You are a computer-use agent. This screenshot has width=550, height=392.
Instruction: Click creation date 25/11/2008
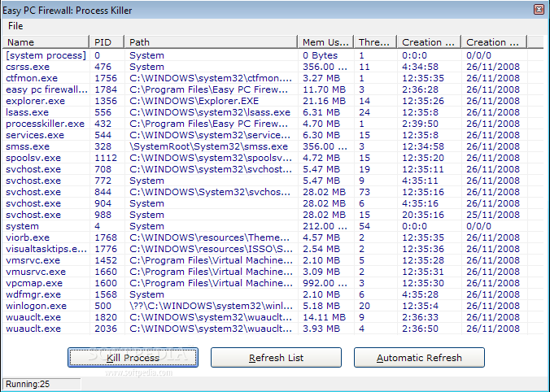(493, 215)
